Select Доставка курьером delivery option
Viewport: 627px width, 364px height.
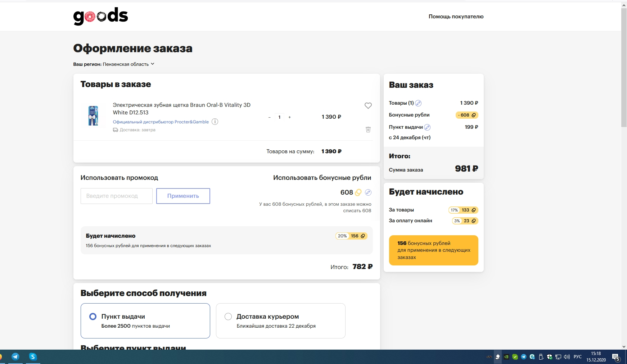pos(281,321)
